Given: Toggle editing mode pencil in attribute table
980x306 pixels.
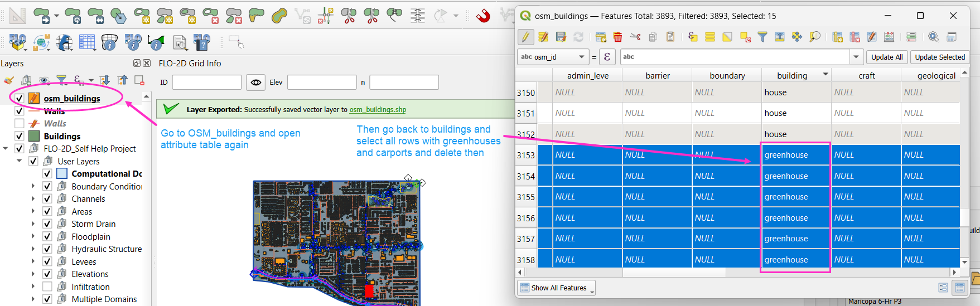Looking at the screenshot, I should point(525,37).
